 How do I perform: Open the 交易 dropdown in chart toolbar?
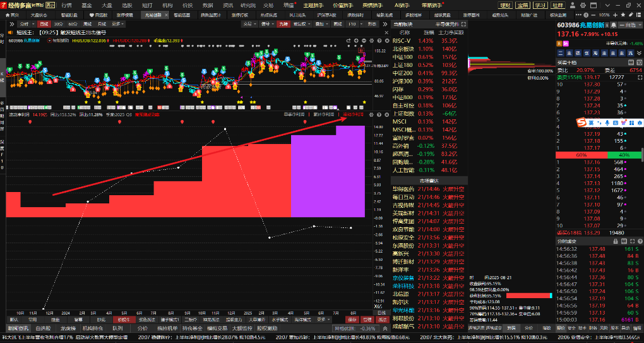250,24
